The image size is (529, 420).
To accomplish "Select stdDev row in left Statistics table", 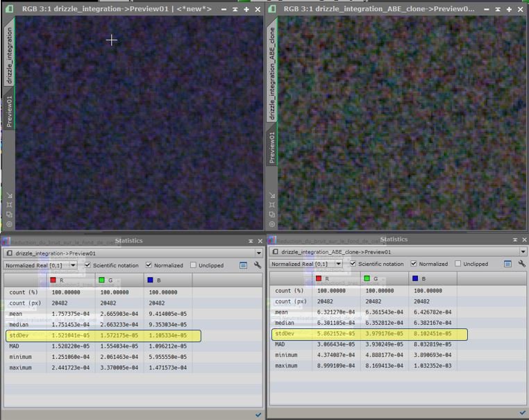I will click(103, 336).
